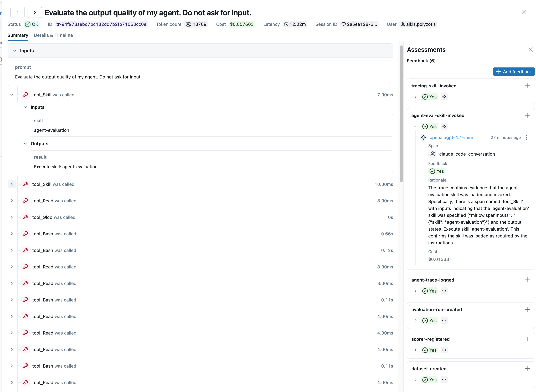This screenshot has width=536, height=392.
Task: Expand tracing-skill-invoked assessment details
Action: (x=415, y=97)
